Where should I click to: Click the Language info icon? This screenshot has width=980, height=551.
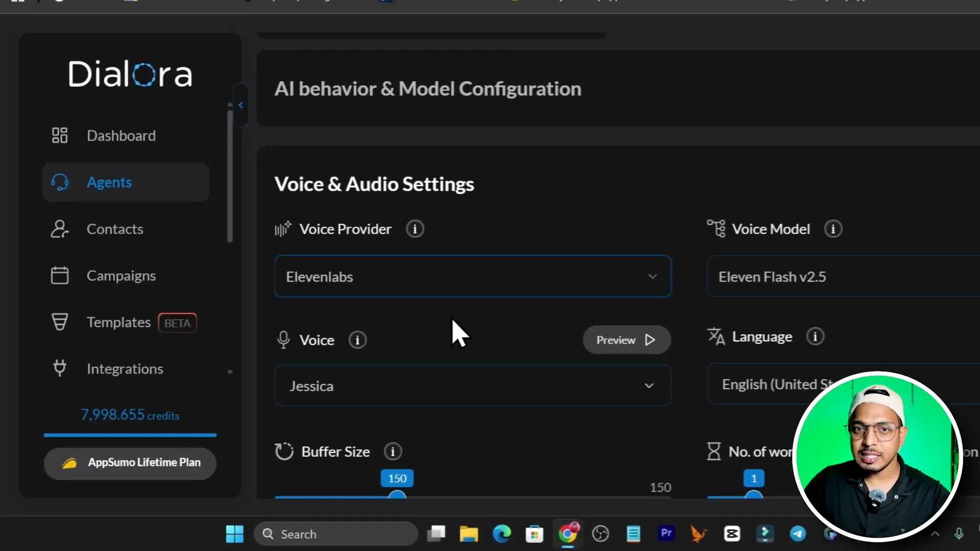click(x=815, y=337)
